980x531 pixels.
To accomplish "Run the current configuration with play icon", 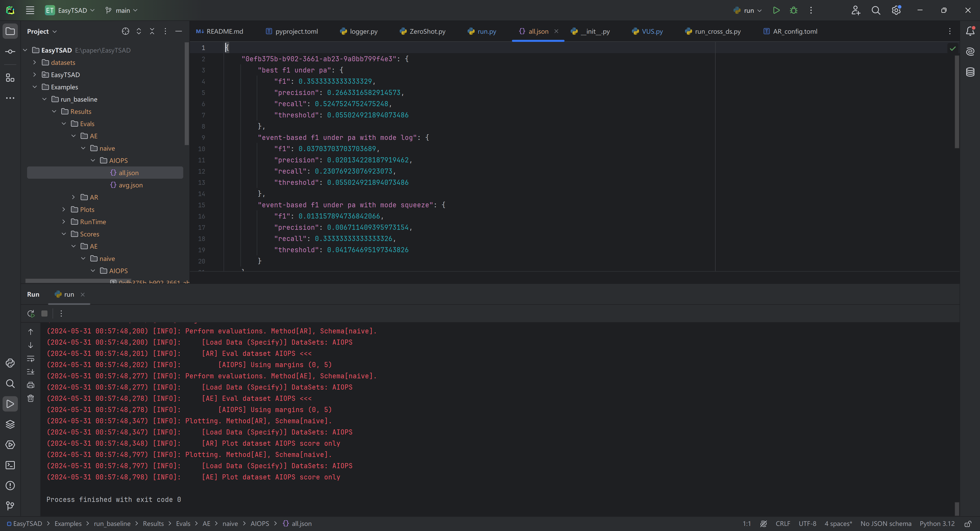I will (776, 10).
